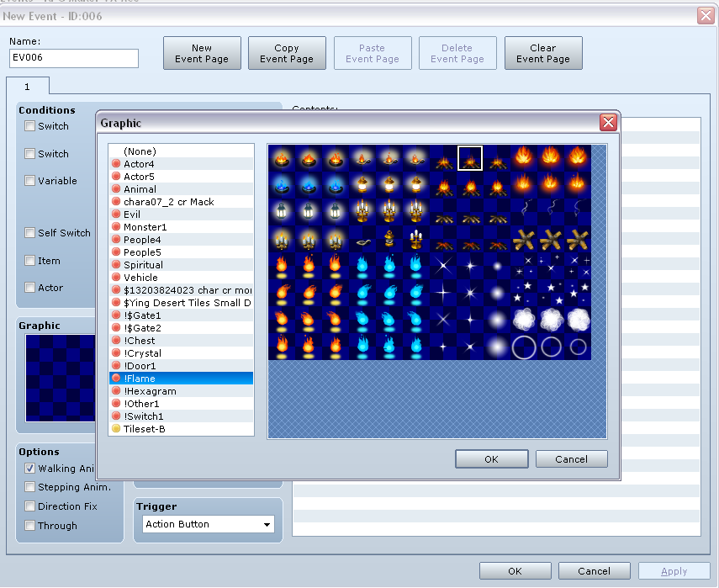
Task: Click the red icon beside Vehicle
Action: [117, 278]
